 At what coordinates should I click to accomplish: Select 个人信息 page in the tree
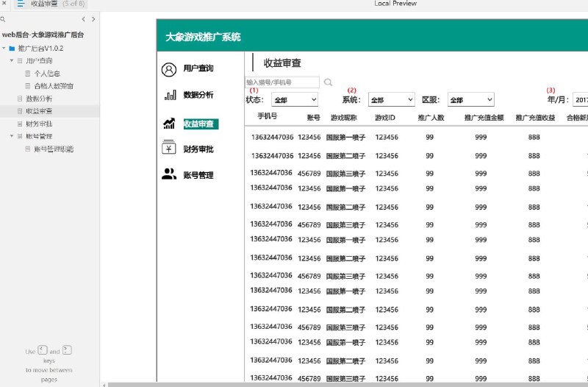coord(47,74)
